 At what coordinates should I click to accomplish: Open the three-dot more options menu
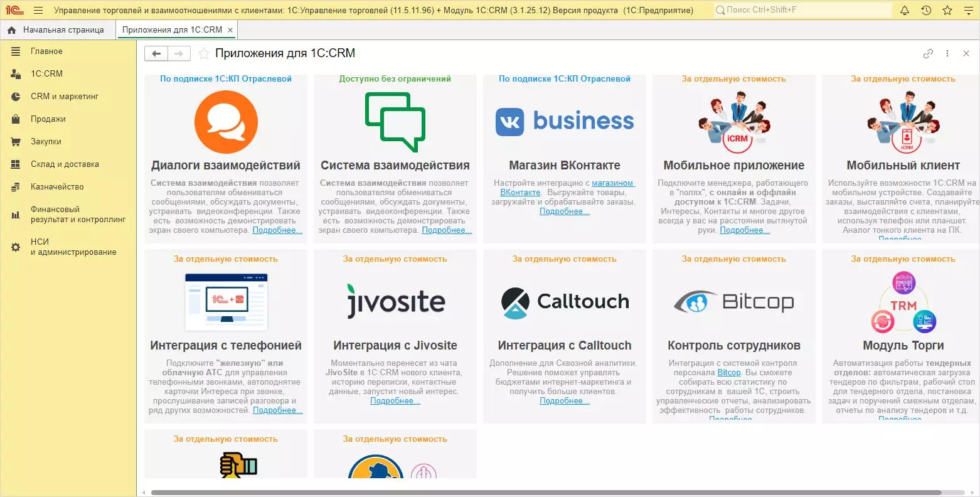click(947, 54)
